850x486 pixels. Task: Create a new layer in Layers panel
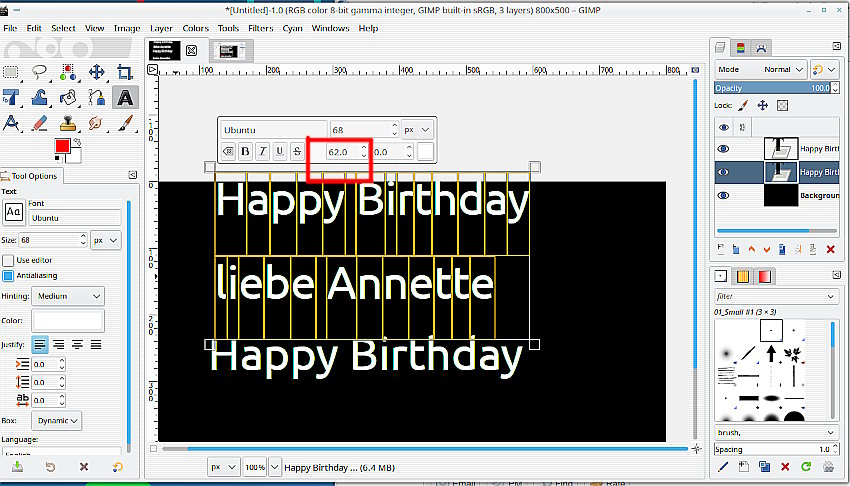[x=720, y=249]
